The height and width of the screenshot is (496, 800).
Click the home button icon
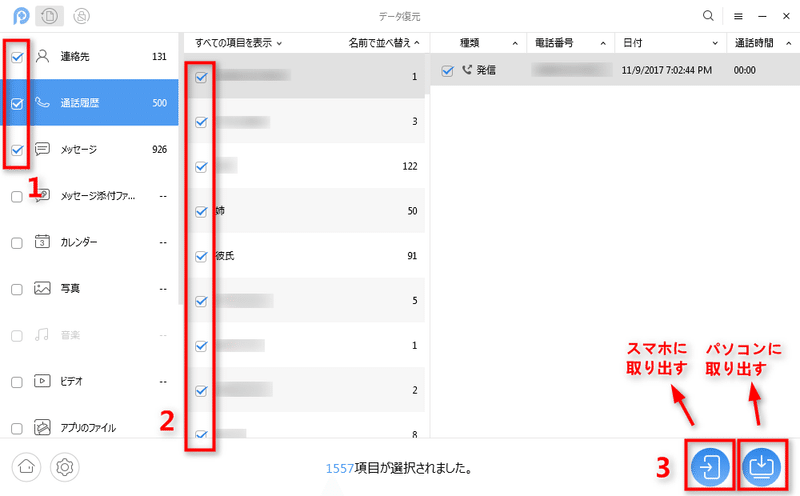[26, 466]
